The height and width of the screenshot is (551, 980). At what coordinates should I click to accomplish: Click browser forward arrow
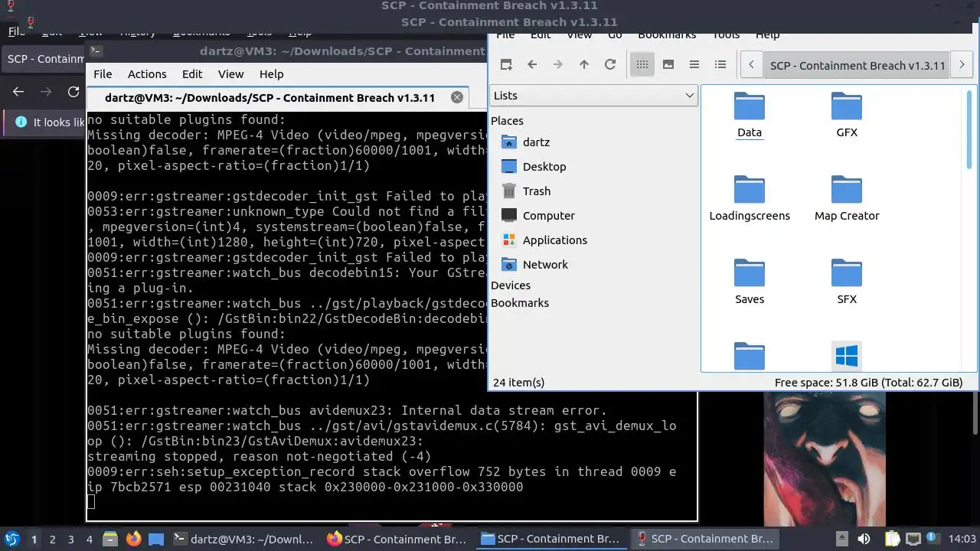[x=46, y=92]
